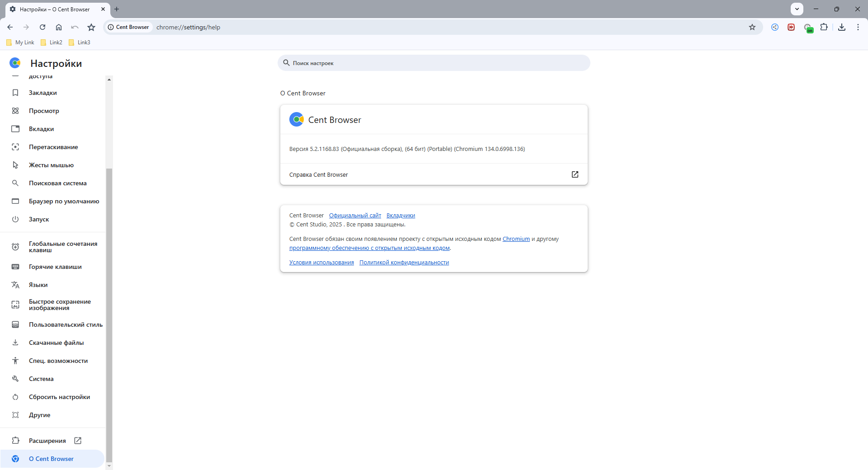Image resolution: width=868 pixels, height=470 pixels.
Task: Open a new tab with plus button
Action: coord(117,9)
